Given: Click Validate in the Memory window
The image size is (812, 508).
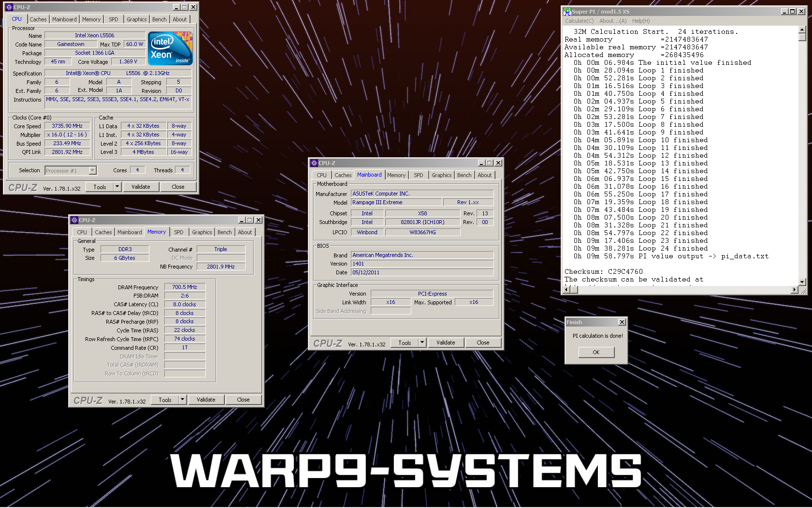Looking at the screenshot, I should click(x=206, y=400).
